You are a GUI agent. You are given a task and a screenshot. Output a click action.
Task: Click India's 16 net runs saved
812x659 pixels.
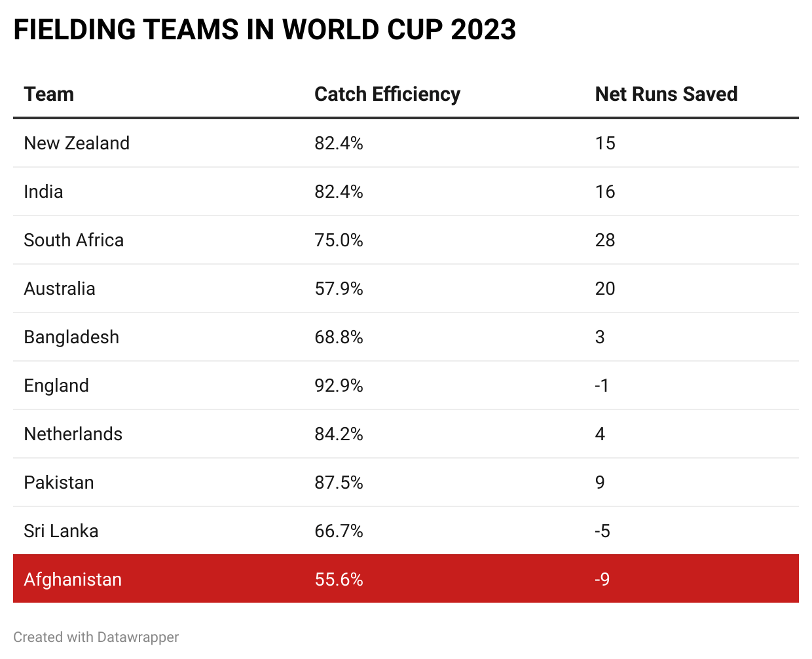click(x=605, y=192)
